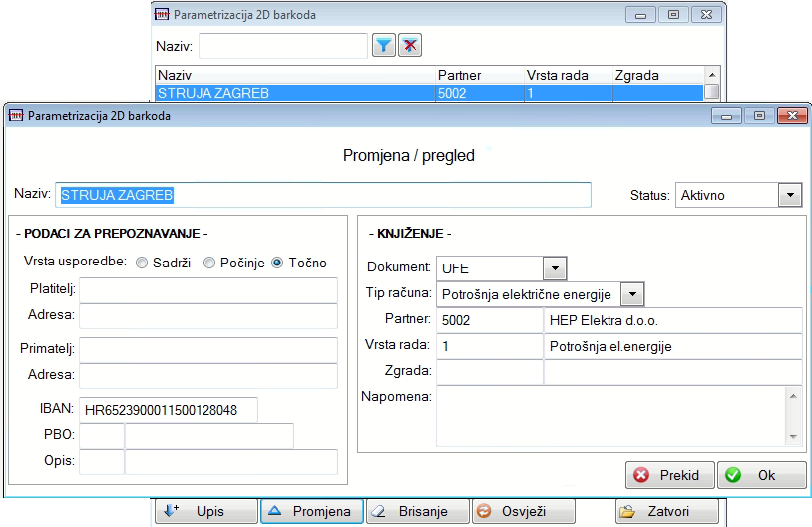Click the grid scrollbar up arrow in back window
812x527 pixels.
712,75
